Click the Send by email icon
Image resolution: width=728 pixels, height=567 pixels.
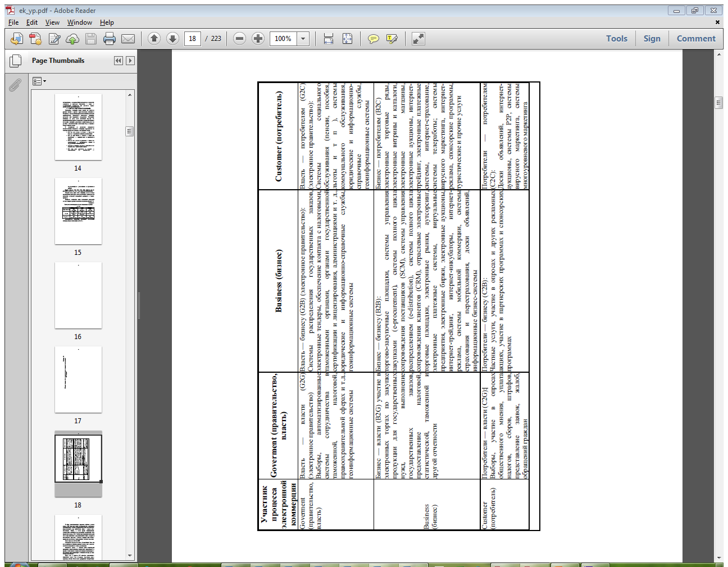tap(128, 39)
